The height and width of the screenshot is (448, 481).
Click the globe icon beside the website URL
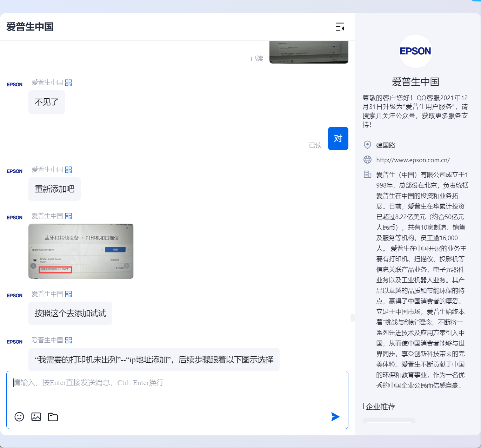coord(367,160)
